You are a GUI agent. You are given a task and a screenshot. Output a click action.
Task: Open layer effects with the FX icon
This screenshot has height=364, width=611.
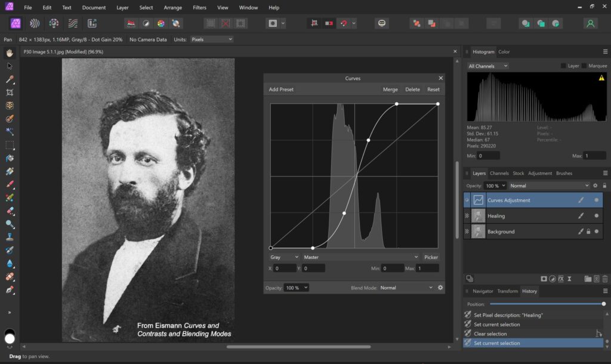561,279
